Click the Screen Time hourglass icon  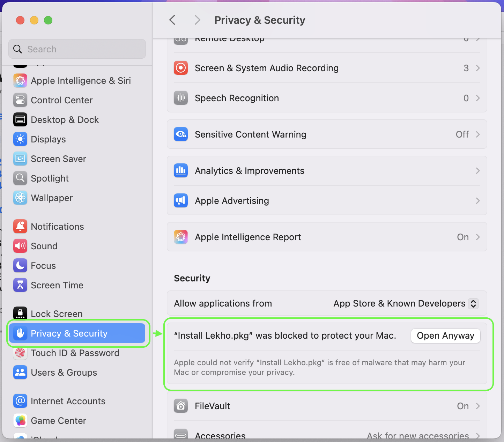tap(20, 285)
